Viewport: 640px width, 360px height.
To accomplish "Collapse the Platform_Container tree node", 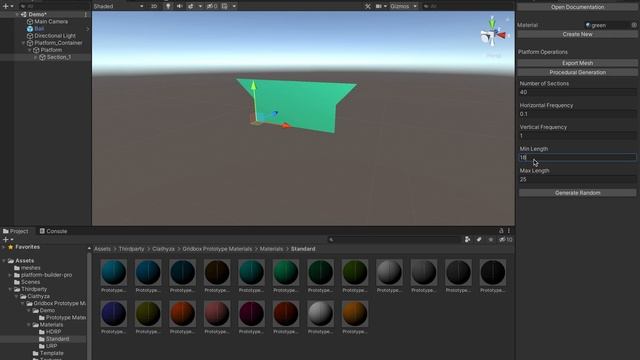I will 23,43.
